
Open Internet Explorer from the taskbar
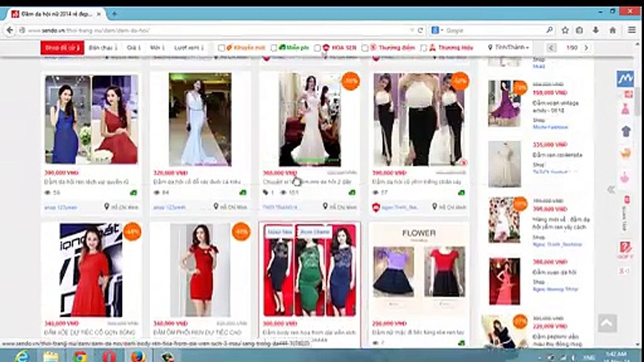coord(22,356)
